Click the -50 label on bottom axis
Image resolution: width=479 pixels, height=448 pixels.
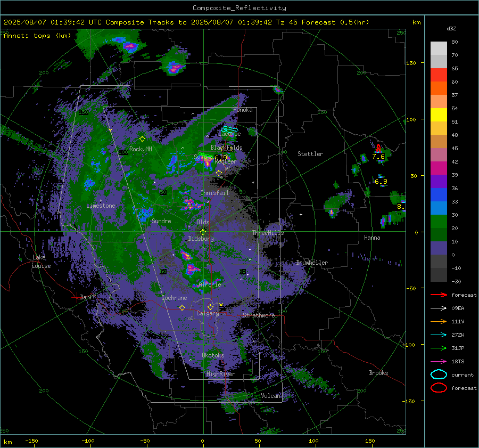tap(145, 441)
